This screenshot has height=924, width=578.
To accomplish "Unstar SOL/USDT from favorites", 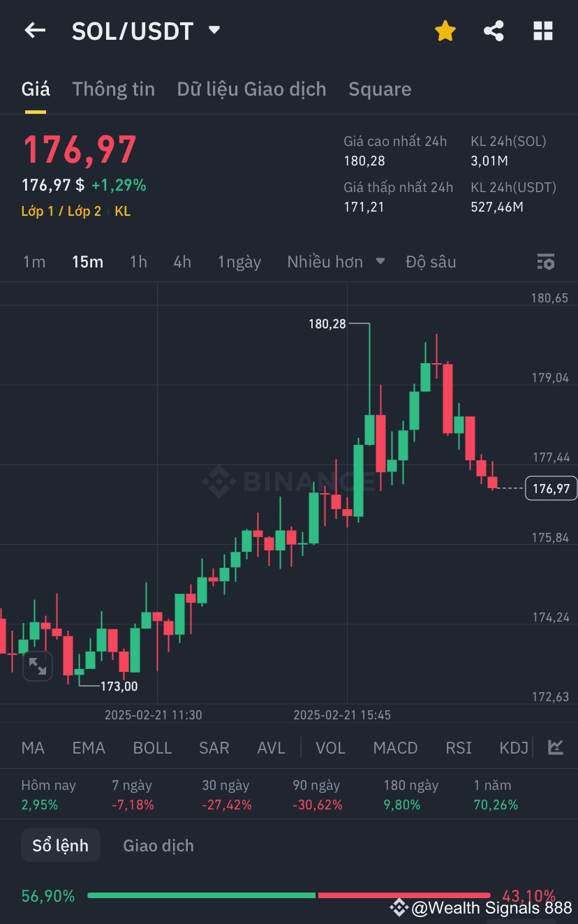I will pos(445,31).
